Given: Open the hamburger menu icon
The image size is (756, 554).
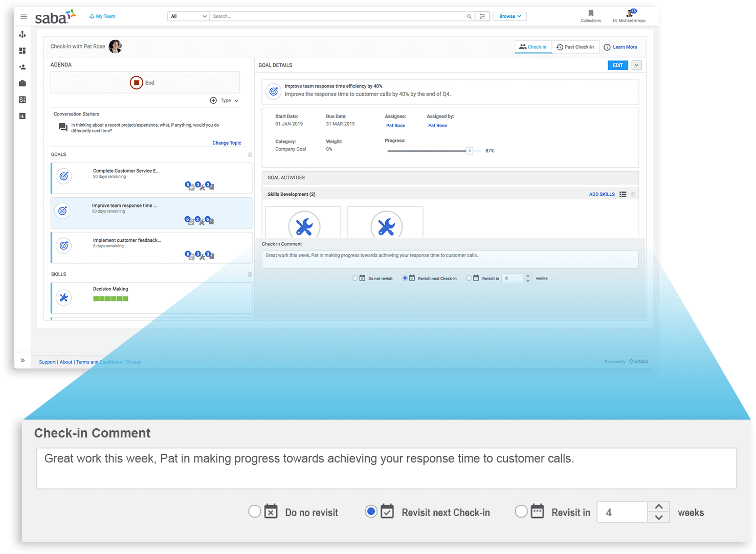Looking at the screenshot, I should pyautogui.click(x=24, y=16).
